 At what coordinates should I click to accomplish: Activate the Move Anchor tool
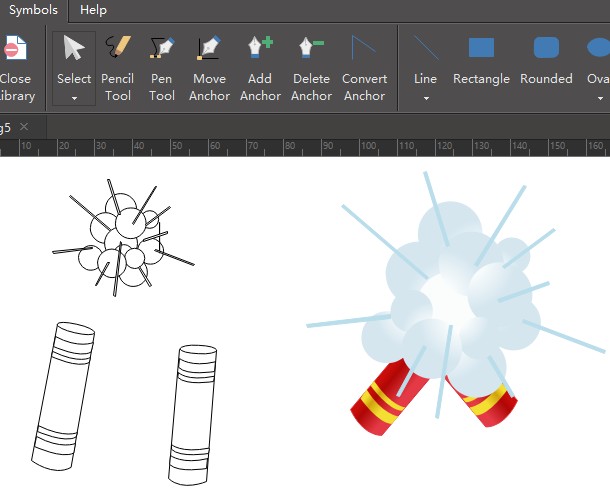(x=209, y=66)
